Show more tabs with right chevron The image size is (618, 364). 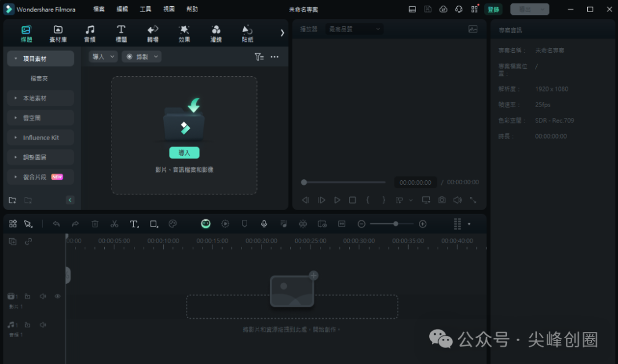(282, 33)
